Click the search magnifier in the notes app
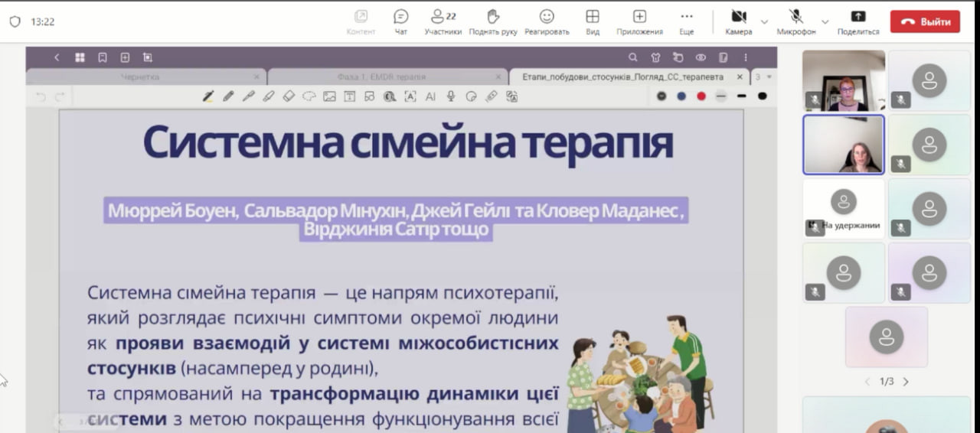This screenshot has width=980, height=433. tap(632, 57)
